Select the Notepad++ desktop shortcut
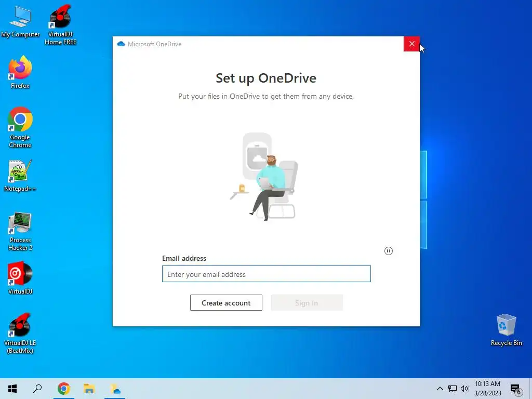The image size is (532, 399). [x=20, y=176]
